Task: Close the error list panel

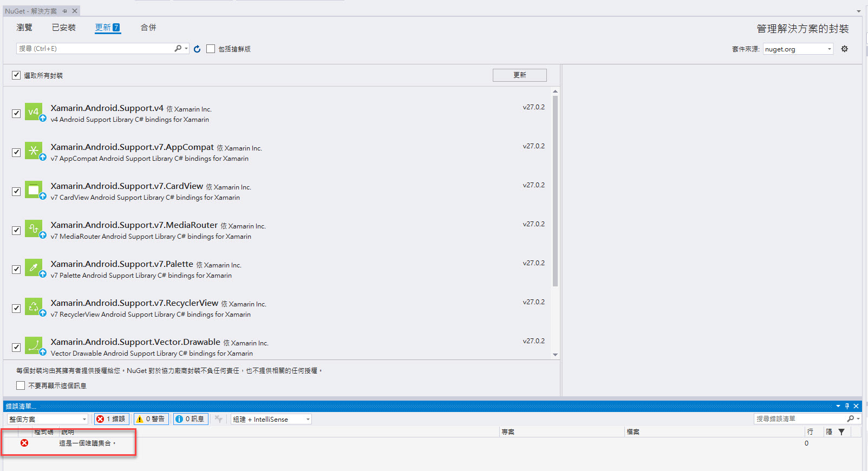Action: pos(856,406)
